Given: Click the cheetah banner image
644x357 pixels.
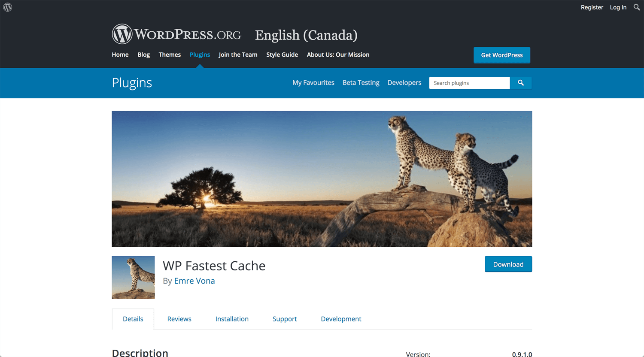Looking at the screenshot, I should point(322,179).
